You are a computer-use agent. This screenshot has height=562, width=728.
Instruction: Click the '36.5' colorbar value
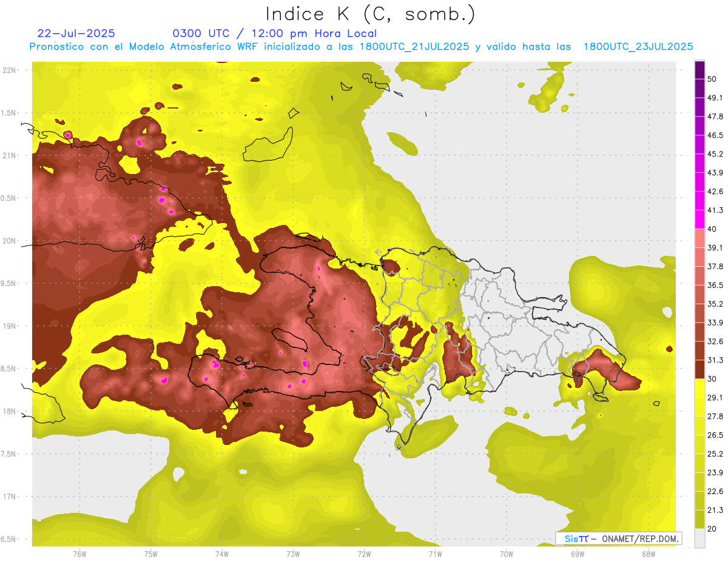click(715, 285)
